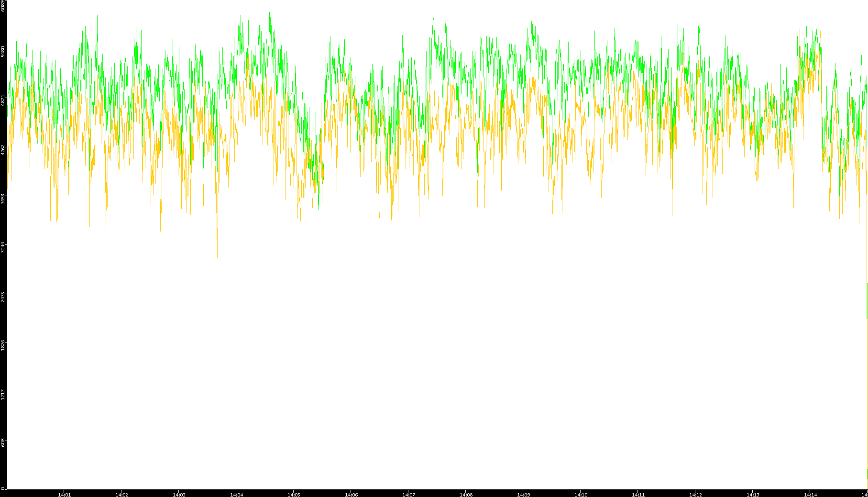This screenshot has height=497, width=868.
Task: Pick the 14:04 time marker
Action: [x=236, y=495]
